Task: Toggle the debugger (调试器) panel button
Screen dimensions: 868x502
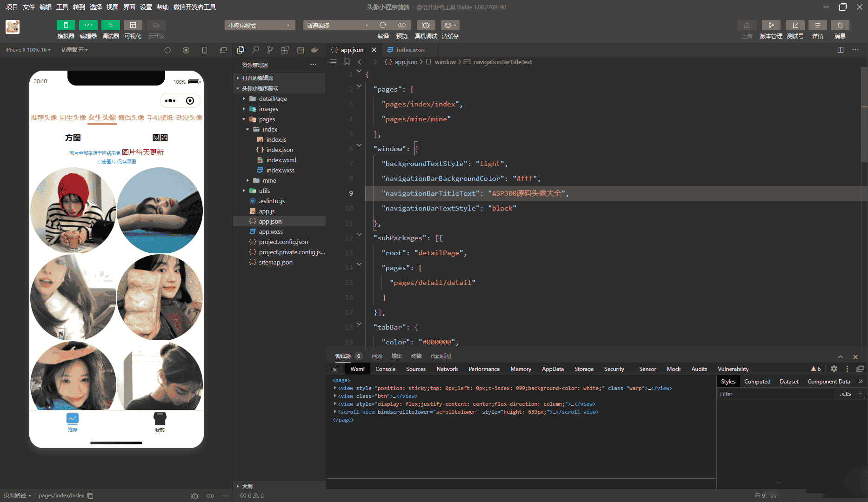Action: [x=110, y=26]
